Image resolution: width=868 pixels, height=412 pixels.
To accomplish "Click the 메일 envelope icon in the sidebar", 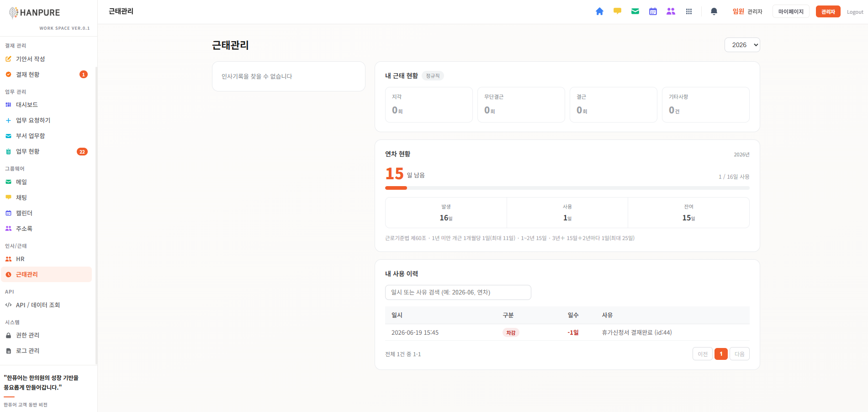I will 8,182.
